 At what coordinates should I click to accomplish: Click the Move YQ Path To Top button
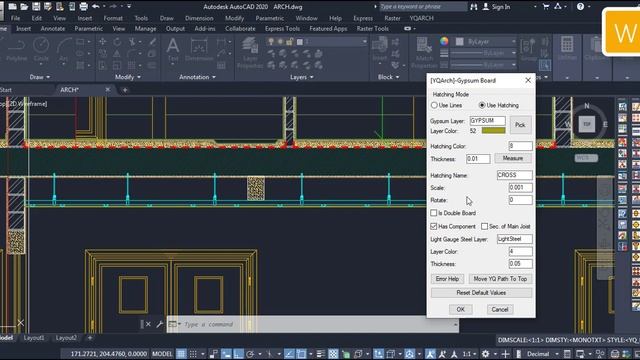[x=500, y=279]
